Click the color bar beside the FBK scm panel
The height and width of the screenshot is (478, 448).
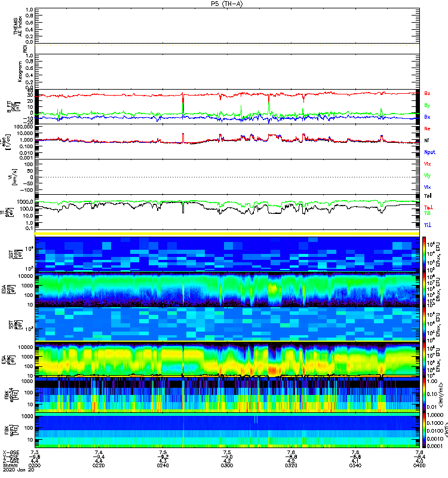point(424,430)
